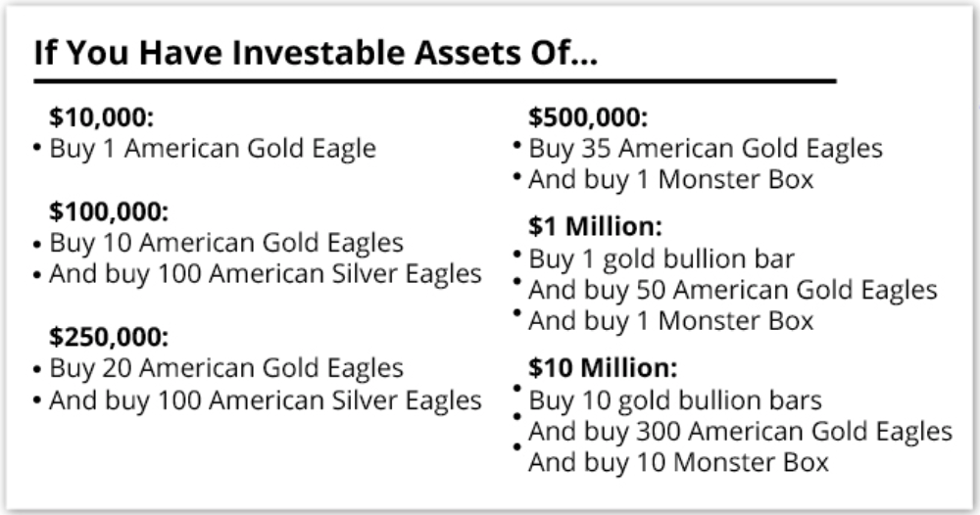Screen dimensions: 980x515
Task: Click 'And buy 1 Monster Box' under $500,000
Action: point(671,180)
